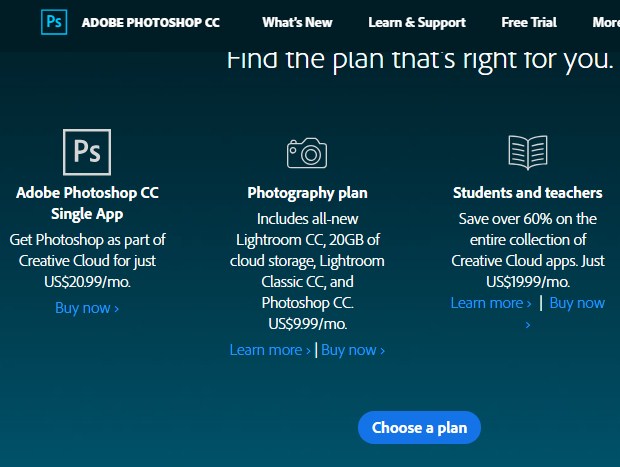
Task: Click the Photoshop Ps logo in header
Action: tap(54, 22)
